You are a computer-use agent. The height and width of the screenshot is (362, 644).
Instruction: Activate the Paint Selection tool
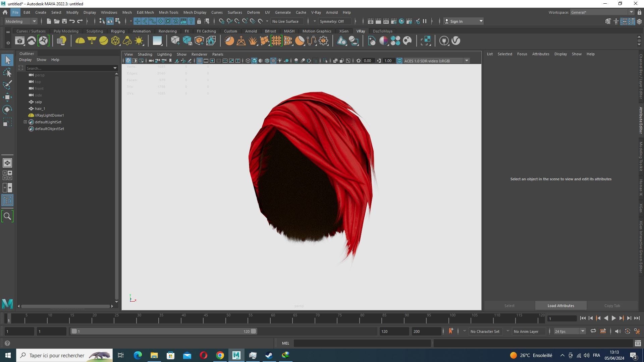[x=7, y=84]
